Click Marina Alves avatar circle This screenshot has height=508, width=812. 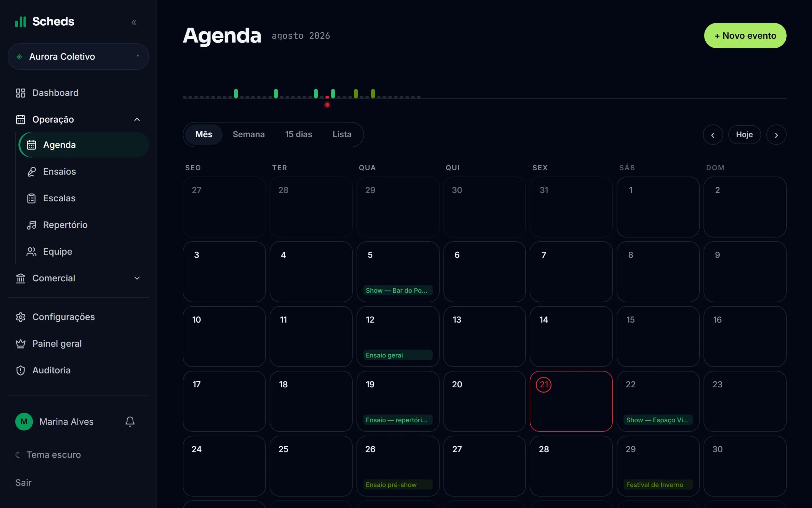[x=24, y=422]
